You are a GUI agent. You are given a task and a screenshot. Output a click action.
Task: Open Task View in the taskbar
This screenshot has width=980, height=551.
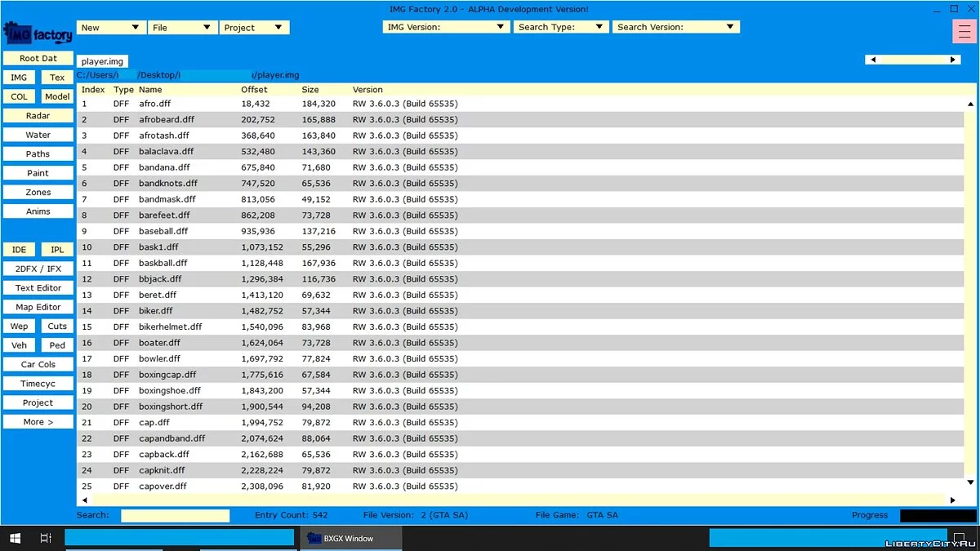coord(46,538)
